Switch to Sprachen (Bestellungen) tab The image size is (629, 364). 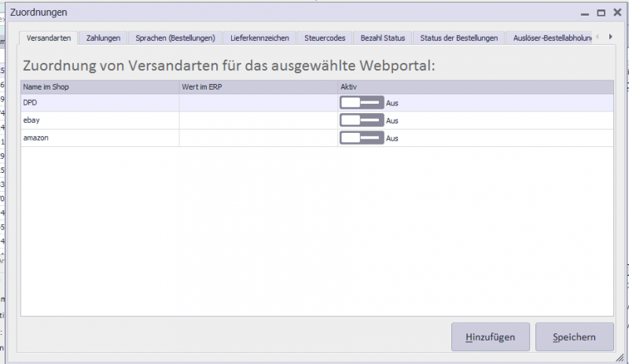click(175, 38)
